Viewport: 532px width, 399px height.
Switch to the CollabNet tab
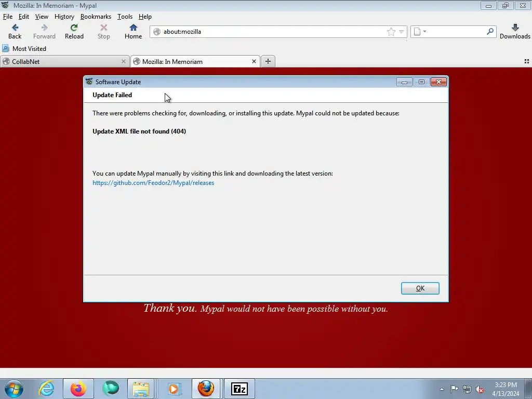point(64,61)
